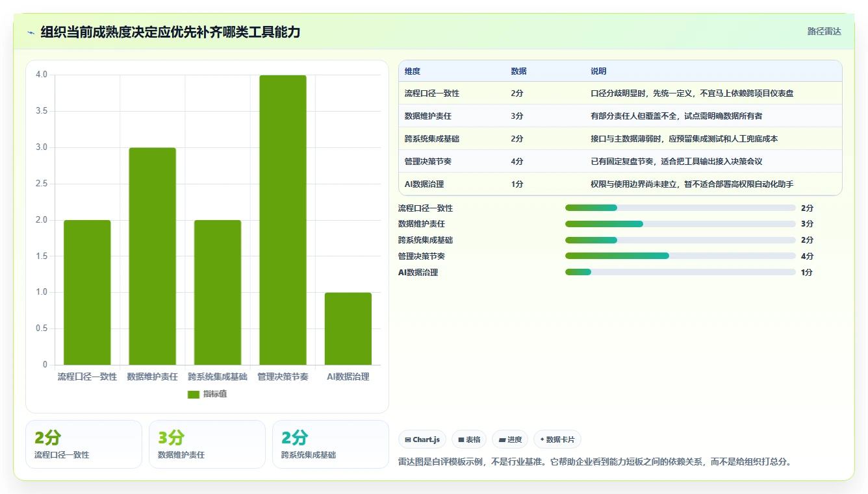Image resolution: width=868 pixels, height=494 pixels.
Task: Click the 管理决策节奏 progress bar
Action: click(680, 256)
